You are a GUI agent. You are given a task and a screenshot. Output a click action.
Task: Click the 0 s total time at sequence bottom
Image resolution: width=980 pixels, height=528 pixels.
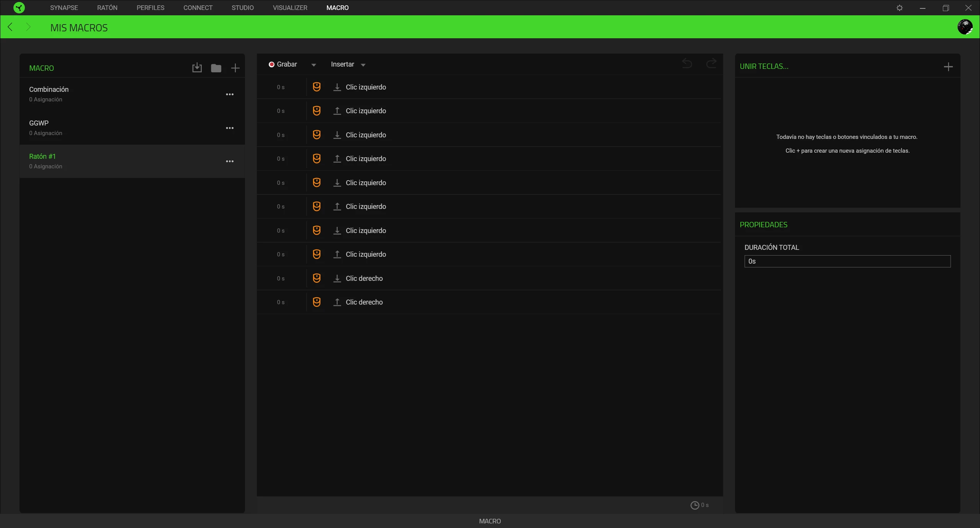[x=705, y=505]
